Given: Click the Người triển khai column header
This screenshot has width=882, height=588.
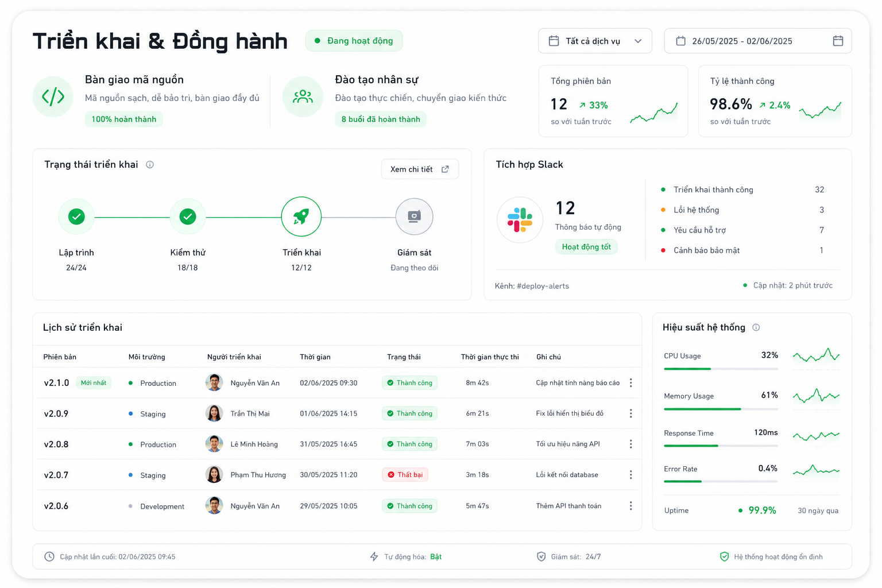Looking at the screenshot, I should coord(234,357).
